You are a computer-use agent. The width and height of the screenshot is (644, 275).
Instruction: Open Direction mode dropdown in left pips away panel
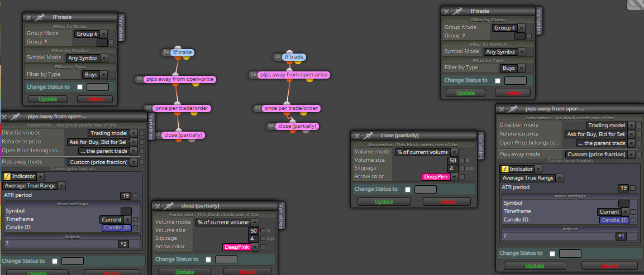(133, 133)
